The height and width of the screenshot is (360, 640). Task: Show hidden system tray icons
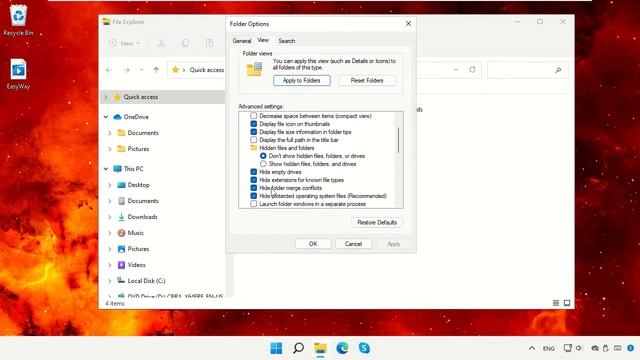tap(531, 348)
